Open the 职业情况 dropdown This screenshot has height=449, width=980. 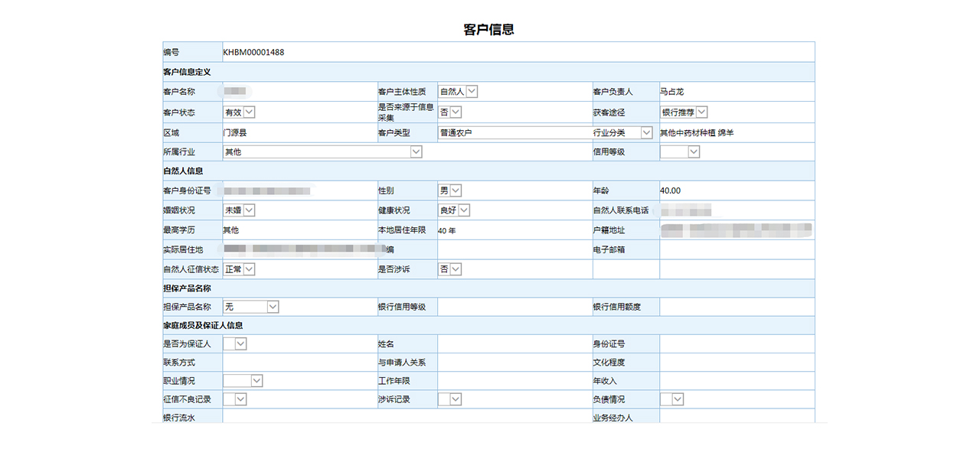(x=243, y=381)
